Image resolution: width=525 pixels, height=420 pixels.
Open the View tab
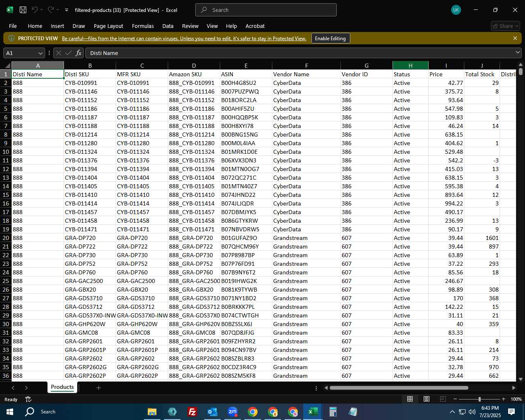(x=212, y=26)
